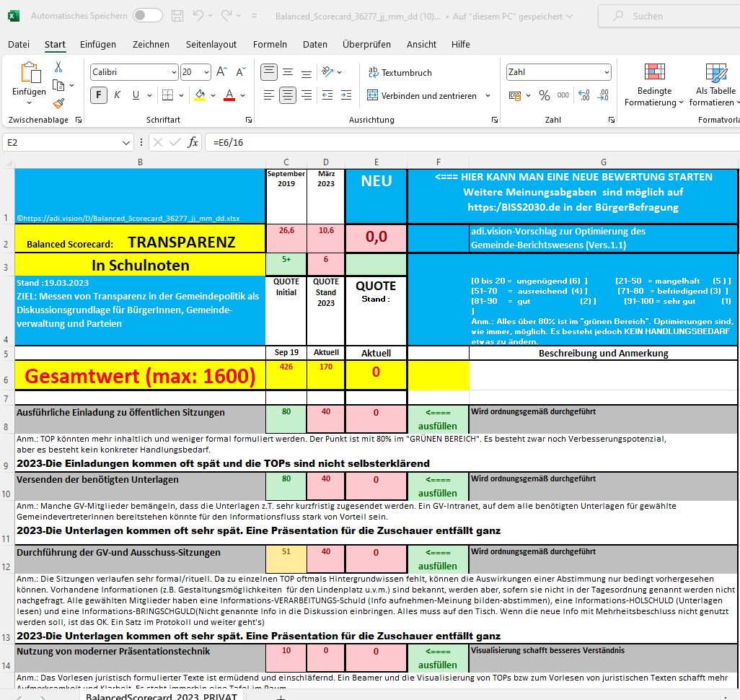Switch to the Seitenlayout tab
This screenshot has width=740, height=700.
pyautogui.click(x=211, y=44)
